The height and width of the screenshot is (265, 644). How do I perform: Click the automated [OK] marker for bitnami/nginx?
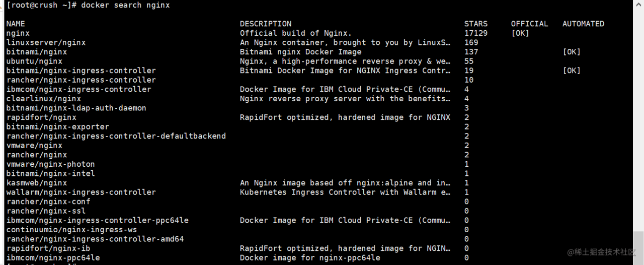572,52
